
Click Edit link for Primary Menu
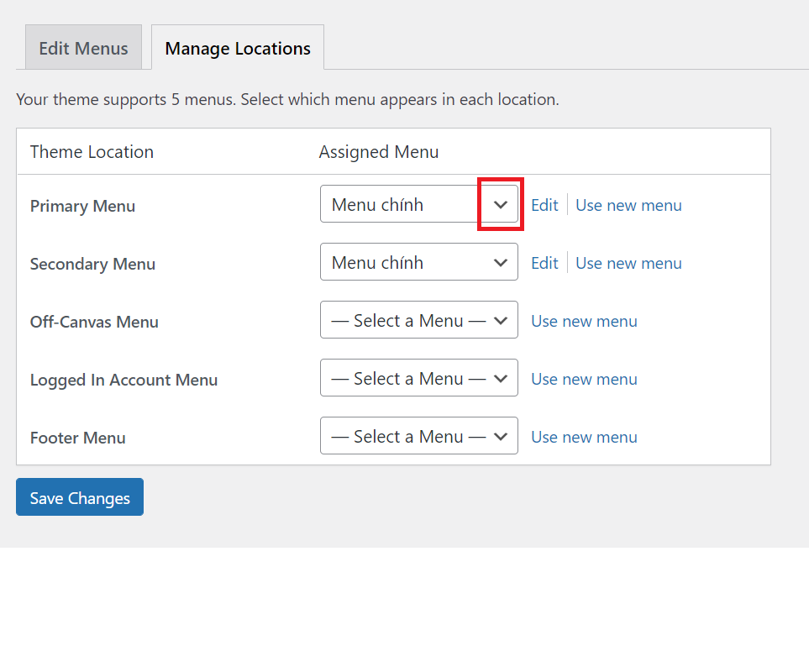(544, 205)
